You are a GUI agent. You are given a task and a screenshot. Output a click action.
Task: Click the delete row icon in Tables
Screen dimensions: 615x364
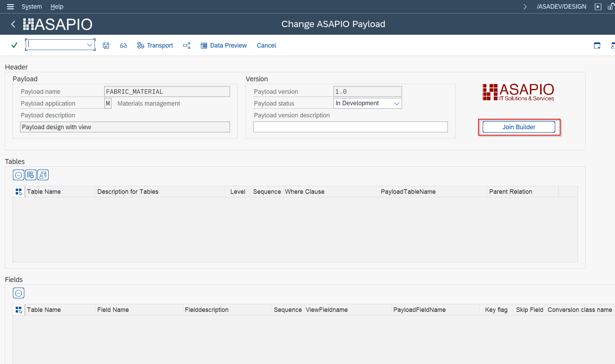tap(19, 175)
